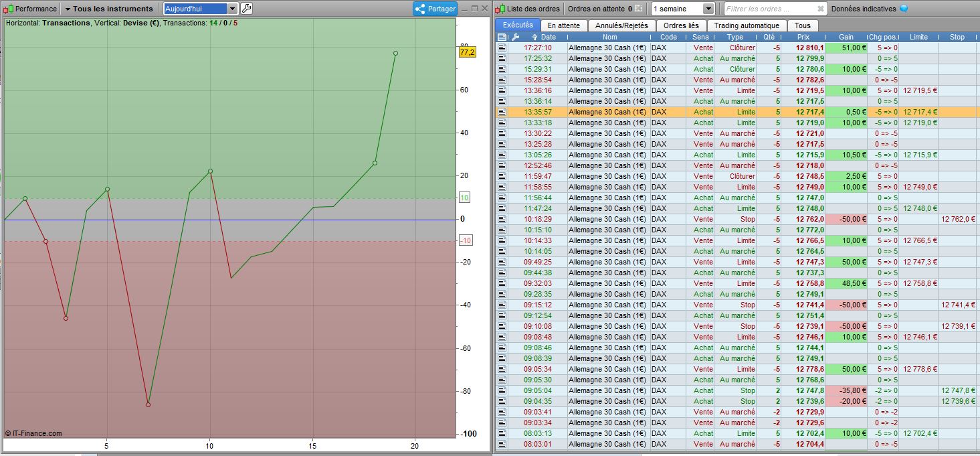Viewport: 980px width, 456px height.
Task: Focus the Filtrer les ordres search field
Action: click(769, 9)
